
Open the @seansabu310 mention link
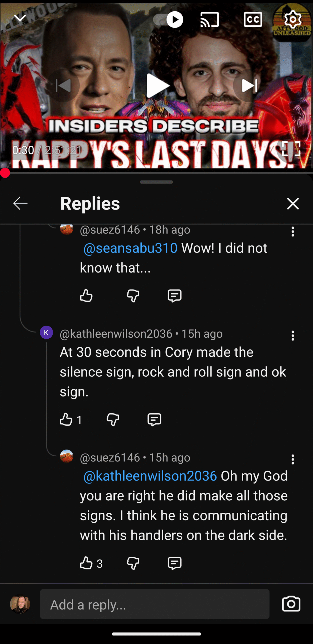click(x=130, y=248)
